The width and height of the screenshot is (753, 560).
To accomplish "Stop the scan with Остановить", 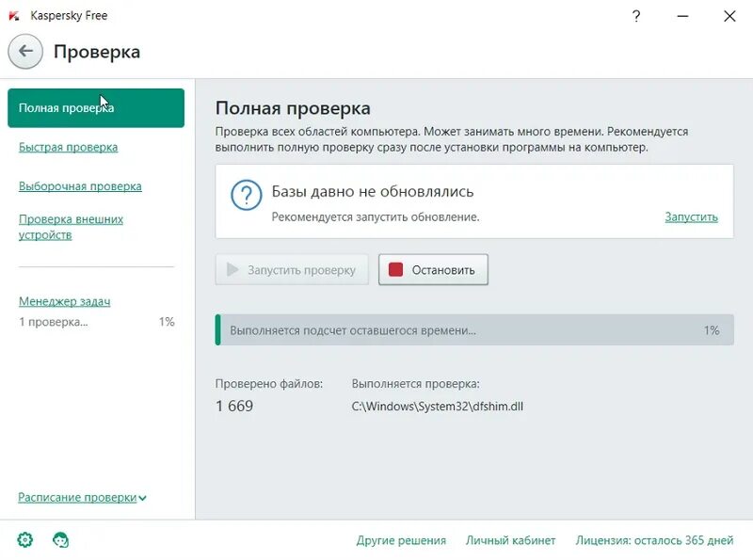I will click(433, 269).
